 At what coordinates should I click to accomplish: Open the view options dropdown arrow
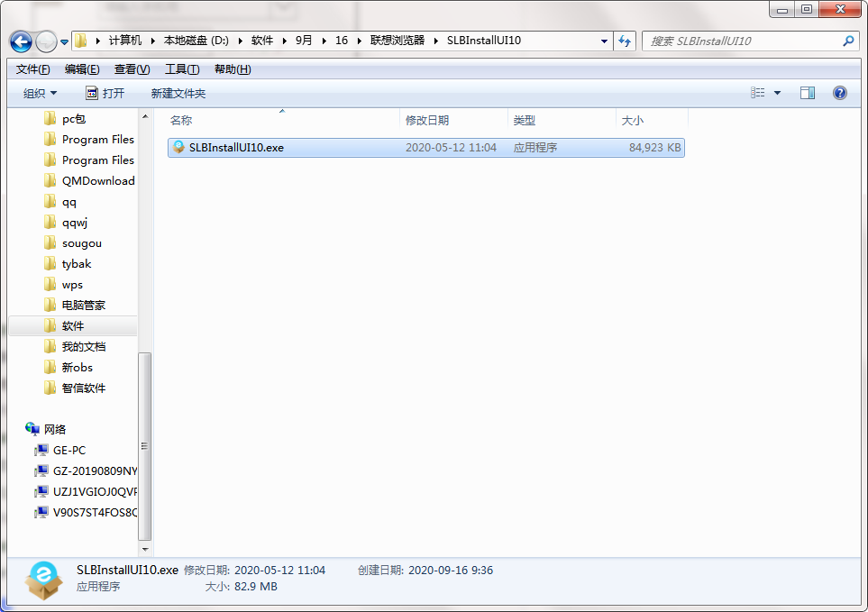[777, 93]
